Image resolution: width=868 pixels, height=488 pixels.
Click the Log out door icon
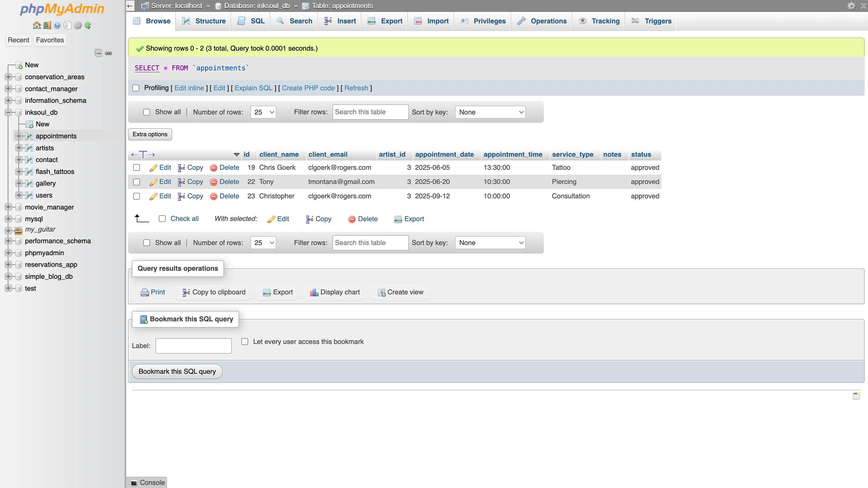[47, 25]
